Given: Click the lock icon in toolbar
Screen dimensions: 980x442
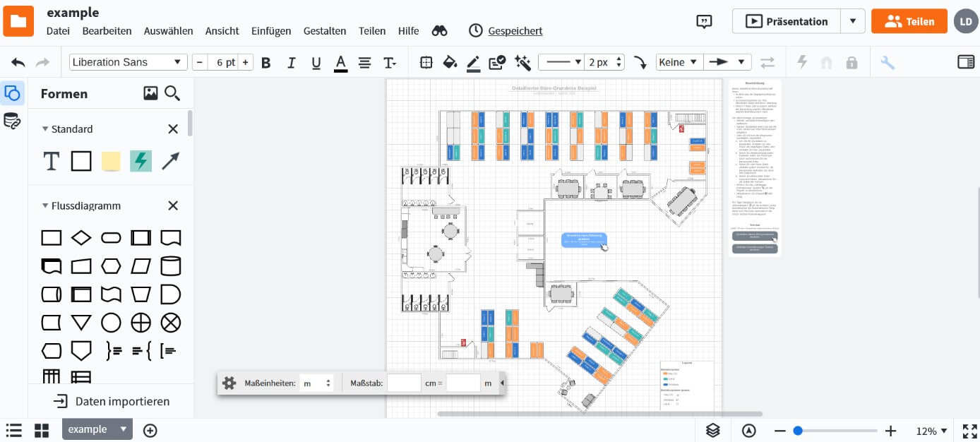Looking at the screenshot, I should pyautogui.click(x=851, y=63).
